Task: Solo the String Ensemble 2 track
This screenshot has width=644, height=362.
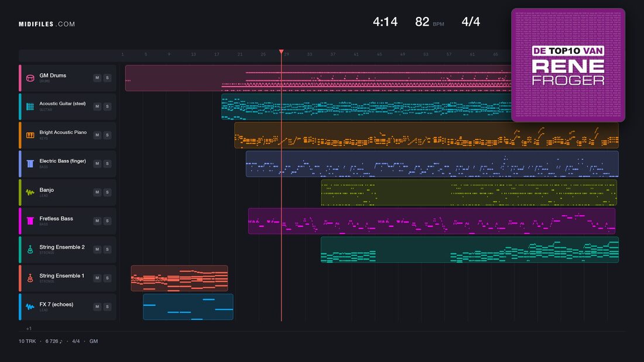Action: click(x=107, y=249)
